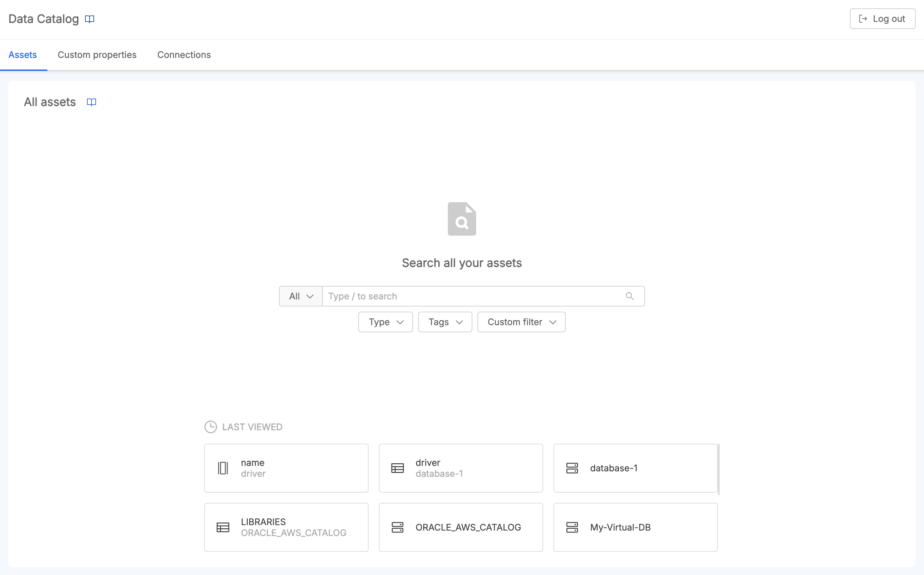Expand the Type filter dropdown
Screen dimensions: 924x575
point(386,322)
